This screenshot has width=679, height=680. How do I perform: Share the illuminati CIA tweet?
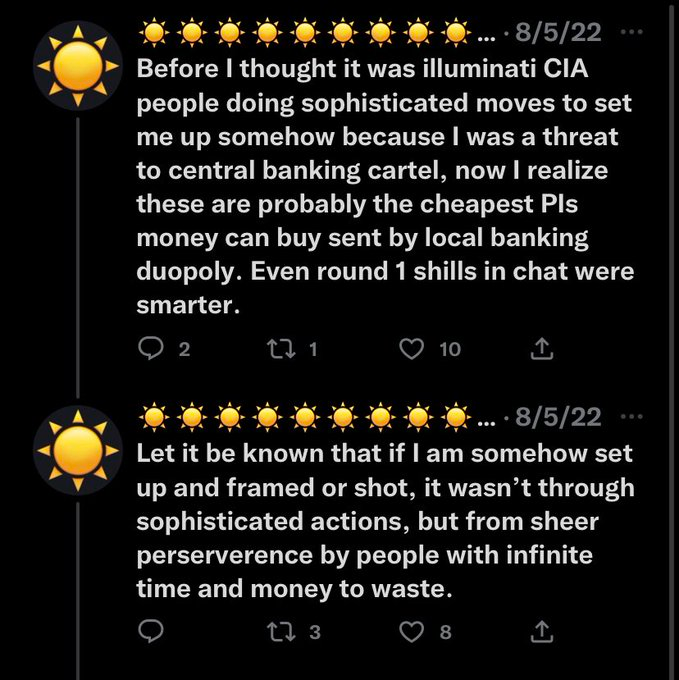coord(540,348)
